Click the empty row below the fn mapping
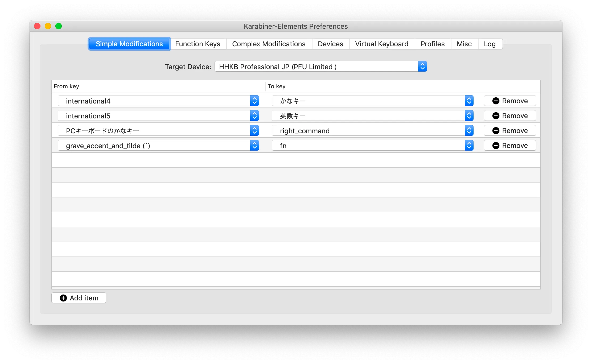Viewport: 592px width, 364px height. coord(293,160)
